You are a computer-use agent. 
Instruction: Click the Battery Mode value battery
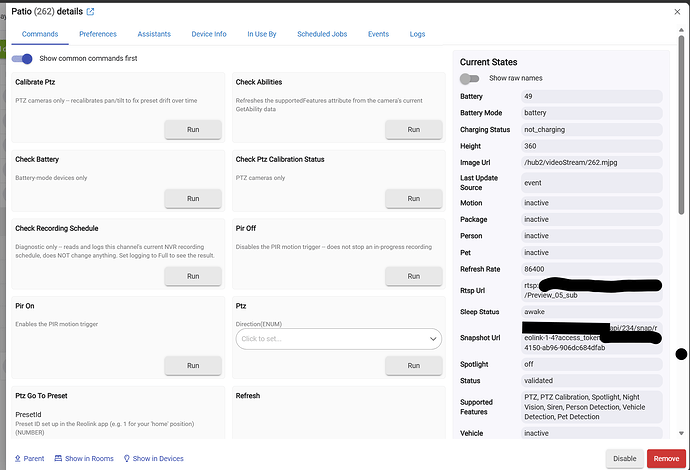tap(592, 113)
